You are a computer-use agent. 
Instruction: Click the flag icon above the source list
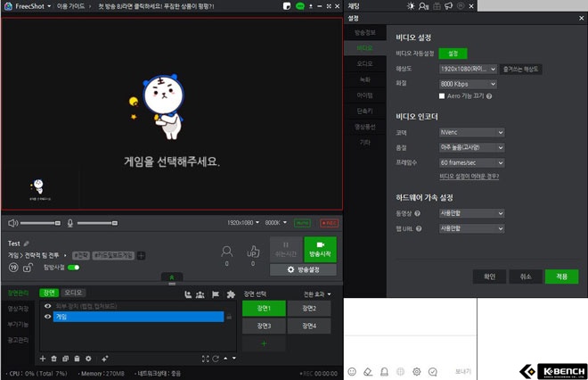(216, 294)
